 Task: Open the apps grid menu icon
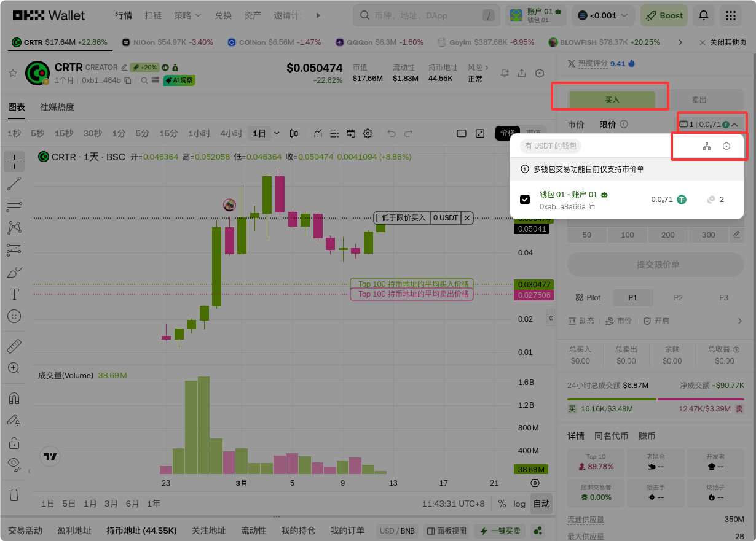click(731, 15)
